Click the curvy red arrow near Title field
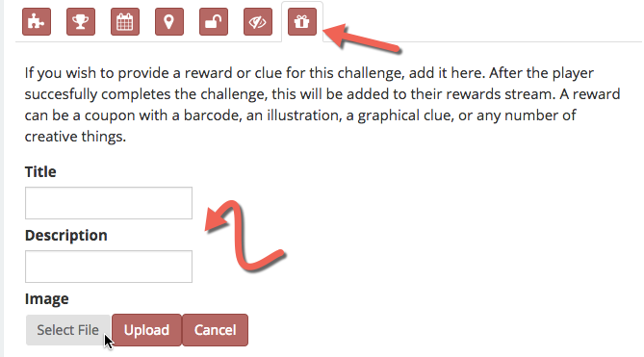 (x=245, y=236)
